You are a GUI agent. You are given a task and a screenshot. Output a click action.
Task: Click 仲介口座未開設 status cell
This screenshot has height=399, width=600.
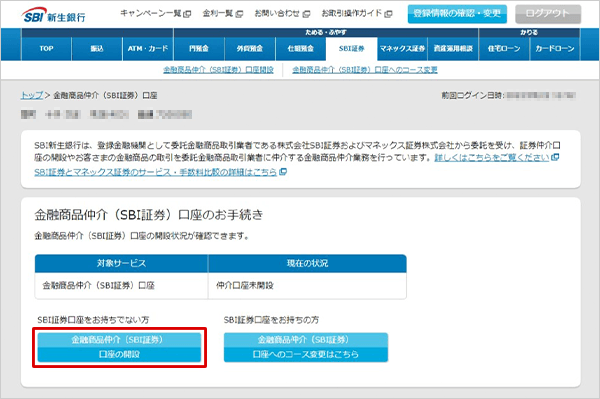307,285
